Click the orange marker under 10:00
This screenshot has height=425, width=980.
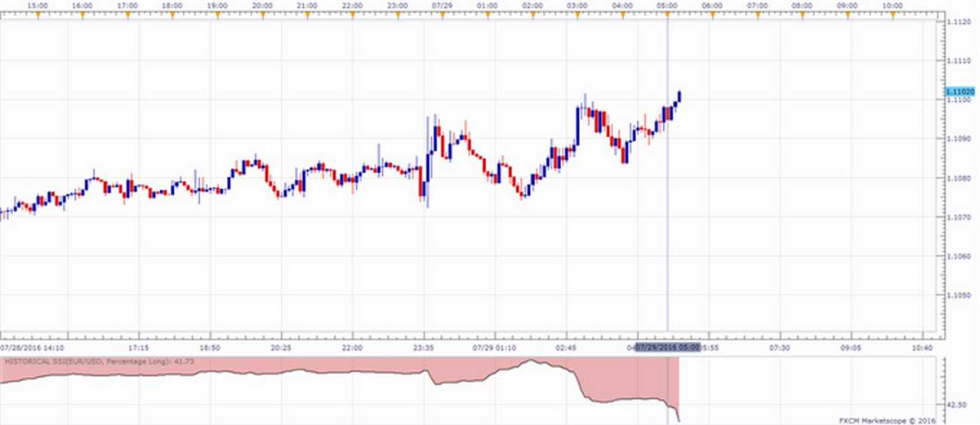tap(893, 15)
